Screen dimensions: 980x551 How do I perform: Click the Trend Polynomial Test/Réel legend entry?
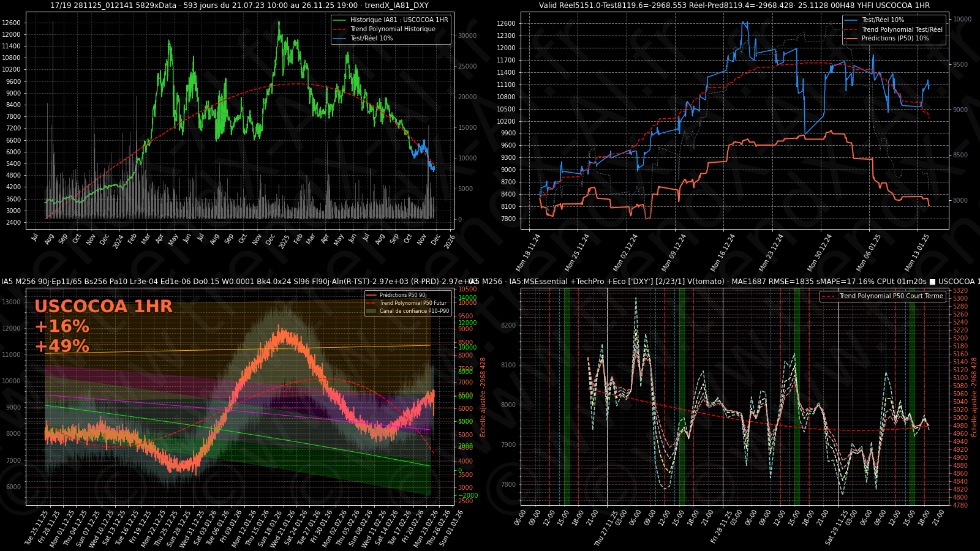[902, 29]
